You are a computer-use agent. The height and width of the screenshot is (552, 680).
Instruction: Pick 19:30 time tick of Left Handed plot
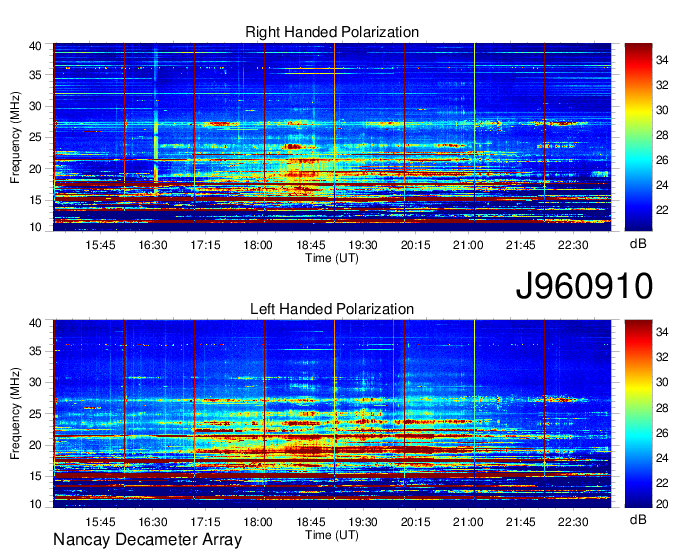pos(363,522)
